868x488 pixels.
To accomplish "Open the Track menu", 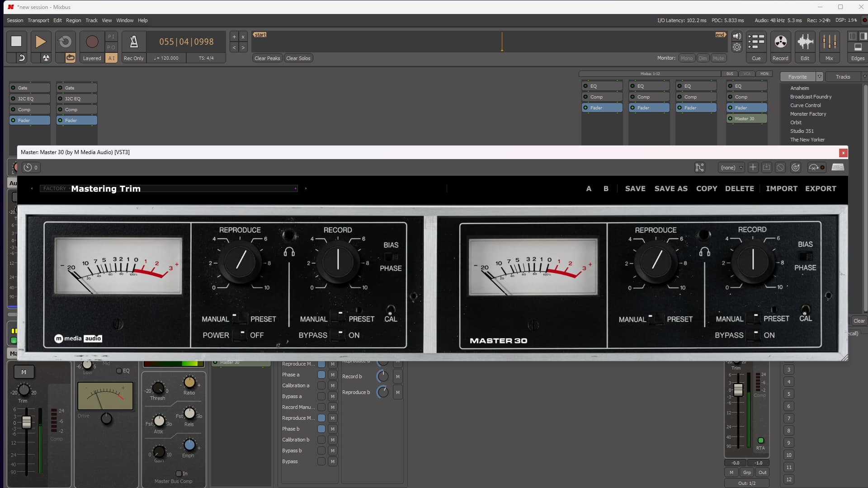I will (x=91, y=20).
